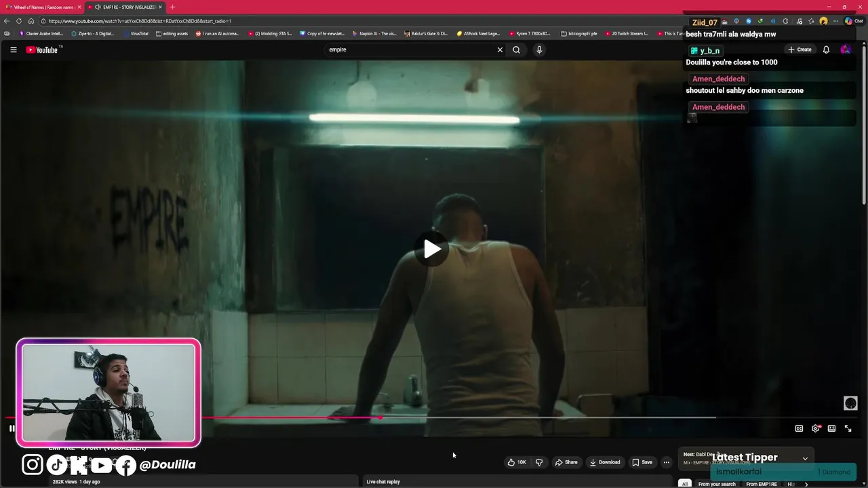Click the Create button
This screenshot has width=868, height=488.
pyautogui.click(x=800, y=49)
